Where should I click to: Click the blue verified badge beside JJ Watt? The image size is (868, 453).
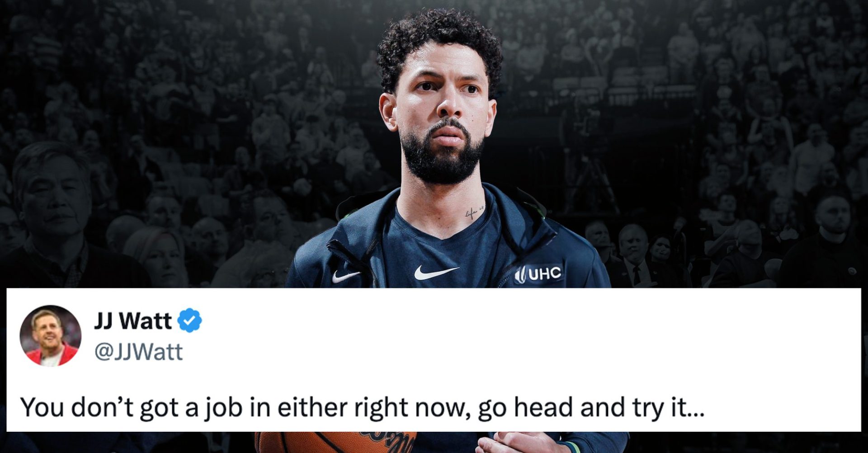pos(189,321)
